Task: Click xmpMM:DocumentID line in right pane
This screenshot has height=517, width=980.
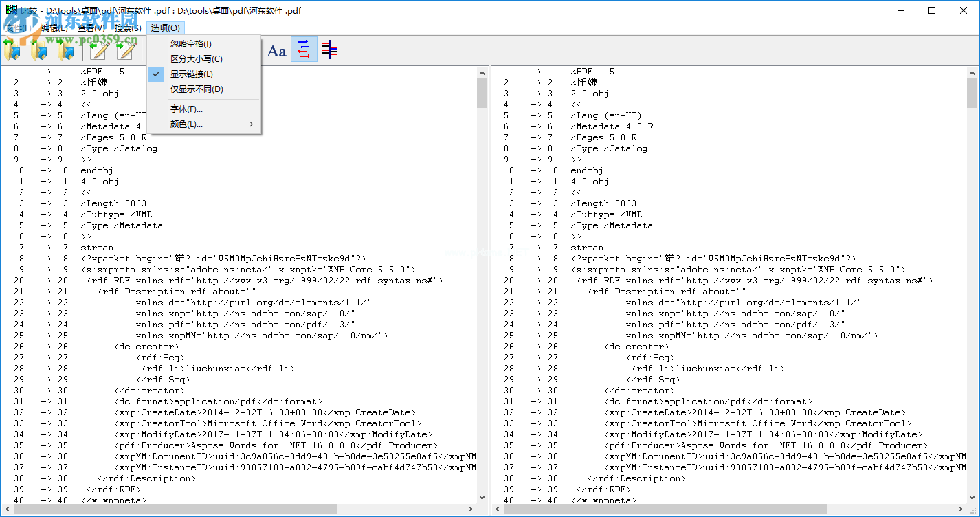Action: point(785,456)
